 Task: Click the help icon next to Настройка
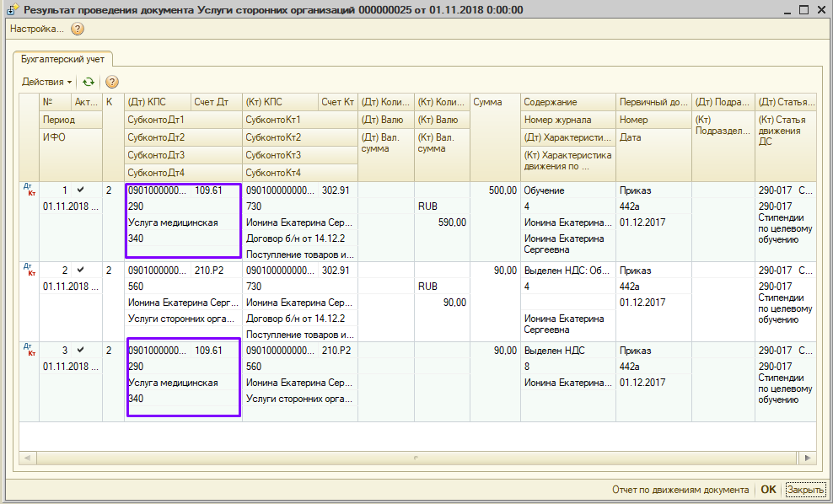(x=78, y=29)
